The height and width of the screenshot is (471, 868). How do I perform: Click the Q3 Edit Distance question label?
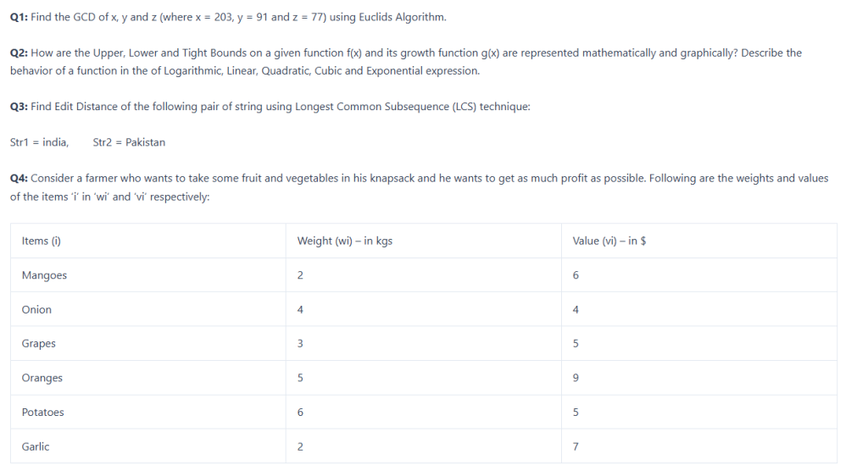20,107
